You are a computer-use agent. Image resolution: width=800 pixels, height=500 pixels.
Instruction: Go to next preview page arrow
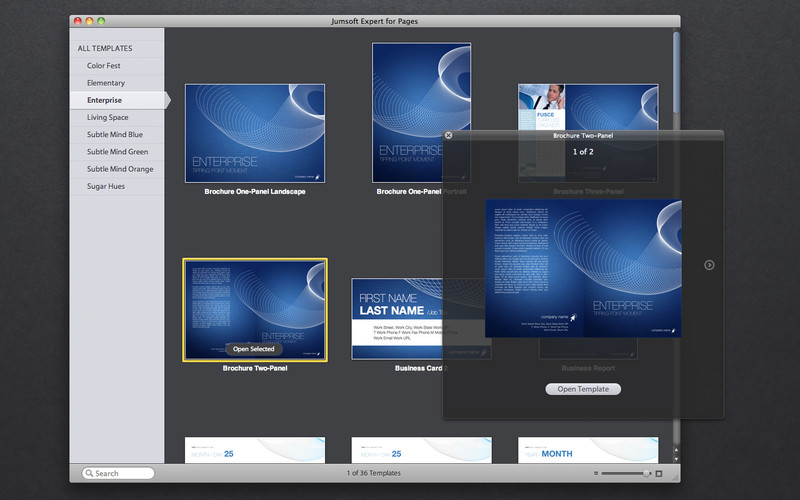(x=709, y=265)
